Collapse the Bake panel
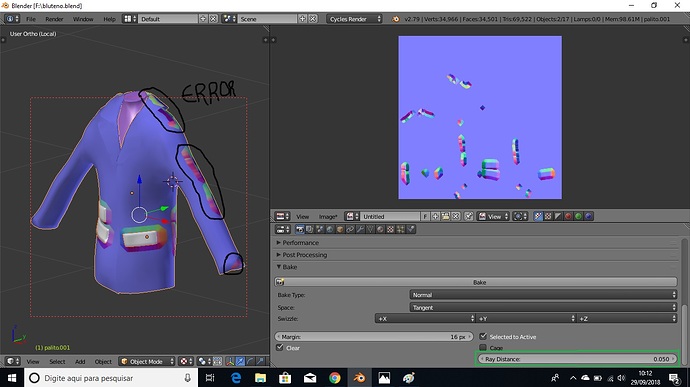Screen dimensions: 690x387 287,267
